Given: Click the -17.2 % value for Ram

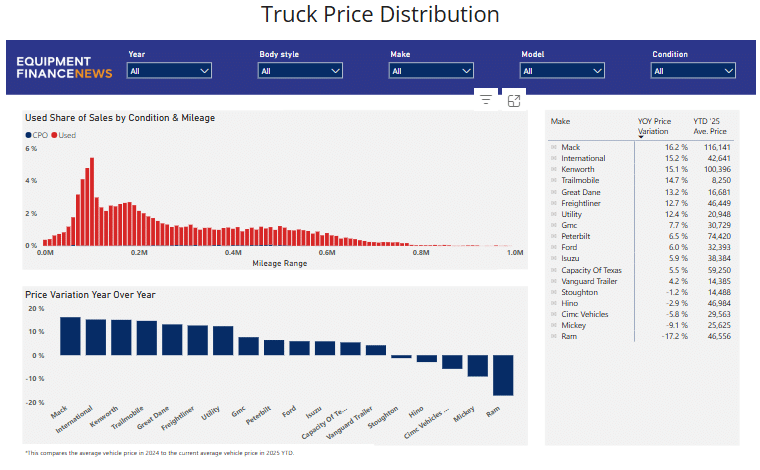Looking at the screenshot, I should coord(675,336).
